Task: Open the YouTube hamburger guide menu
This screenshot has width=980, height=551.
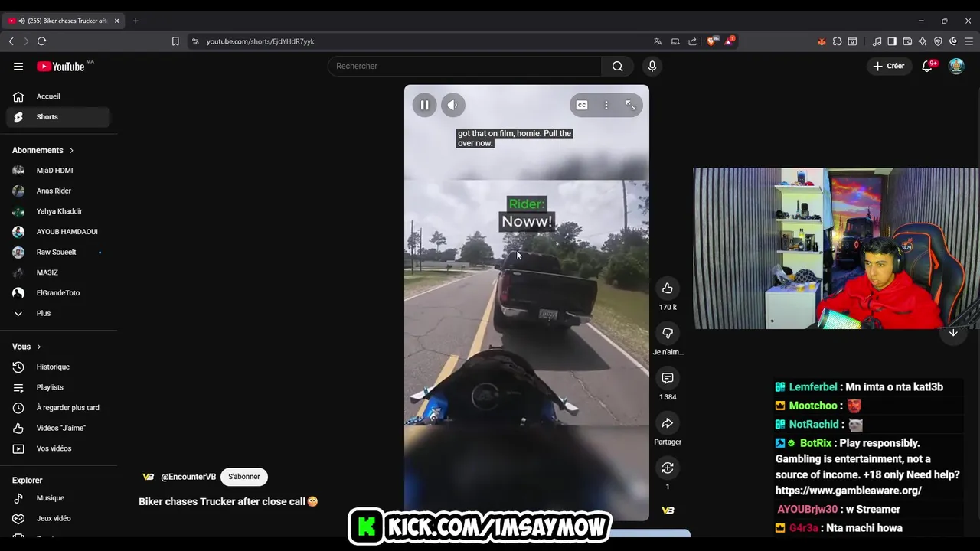Action: (18, 67)
